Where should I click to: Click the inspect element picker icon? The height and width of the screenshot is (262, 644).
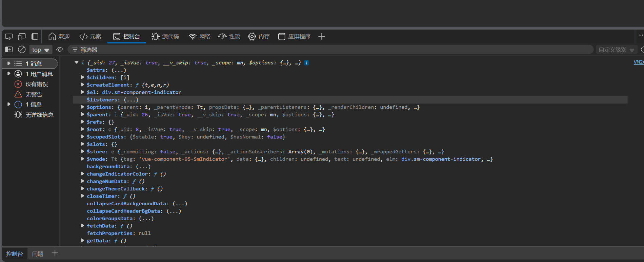point(9,36)
